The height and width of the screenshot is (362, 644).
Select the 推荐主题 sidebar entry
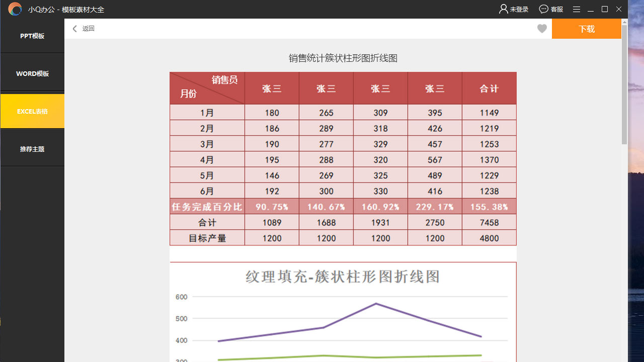point(32,147)
